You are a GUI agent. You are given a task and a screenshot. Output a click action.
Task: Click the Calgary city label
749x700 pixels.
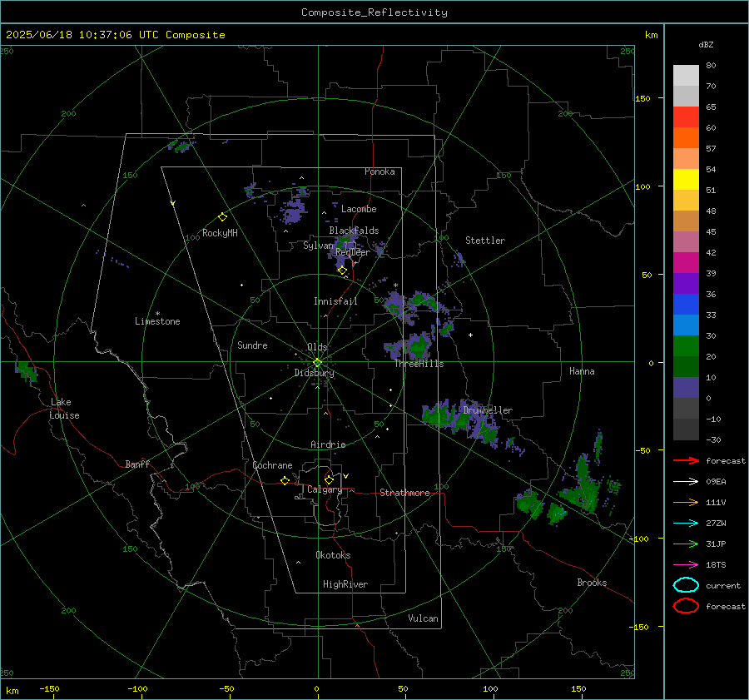[x=325, y=489]
